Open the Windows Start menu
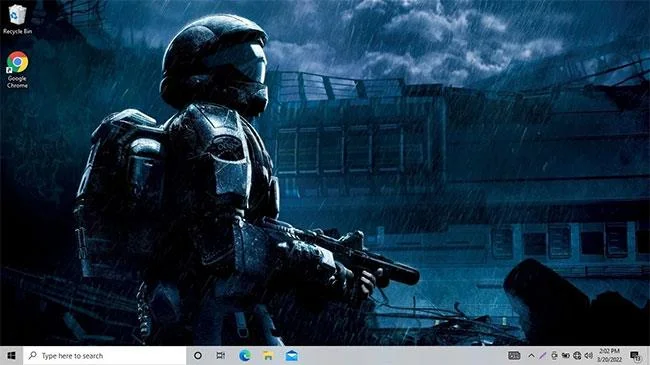This screenshot has width=650, height=365. click(x=12, y=355)
